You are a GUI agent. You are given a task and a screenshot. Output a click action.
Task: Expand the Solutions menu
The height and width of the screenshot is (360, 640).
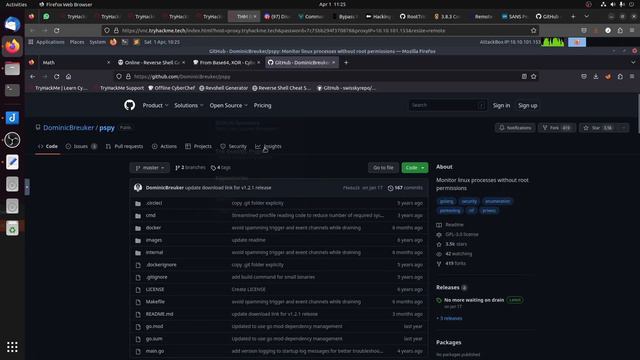(189, 105)
